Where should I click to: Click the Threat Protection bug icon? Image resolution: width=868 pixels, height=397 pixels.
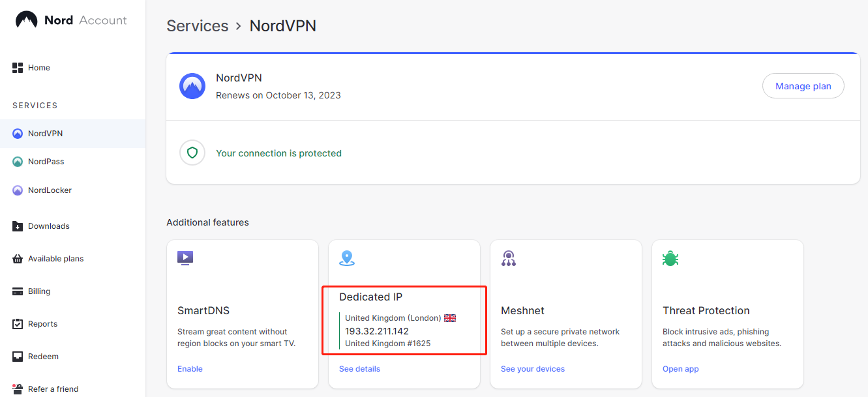pos(670,258)
